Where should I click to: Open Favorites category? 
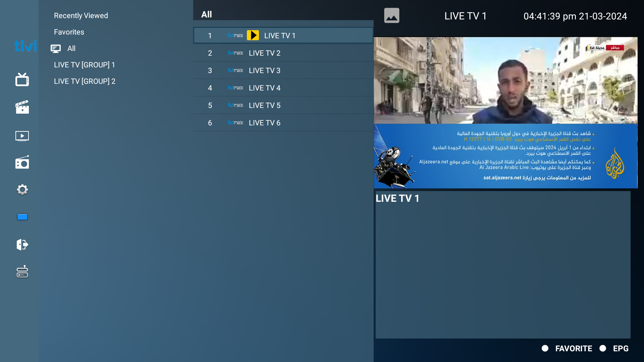69,32
